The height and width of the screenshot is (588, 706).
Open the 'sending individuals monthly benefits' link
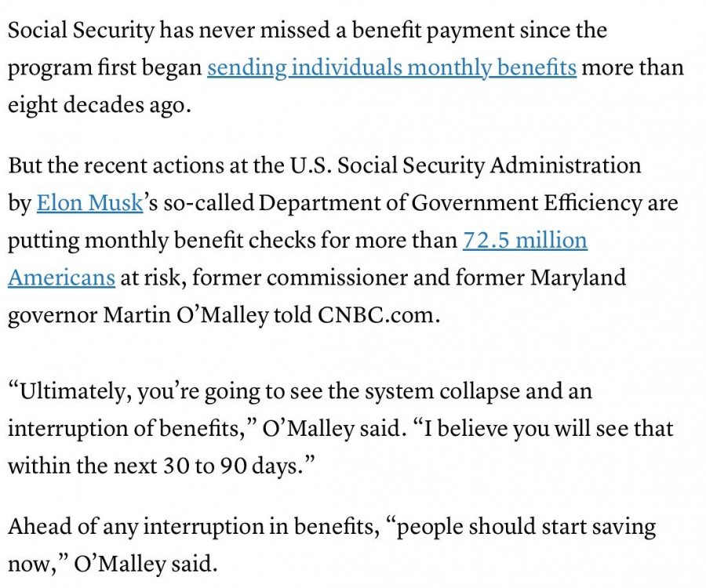point(391,67)
